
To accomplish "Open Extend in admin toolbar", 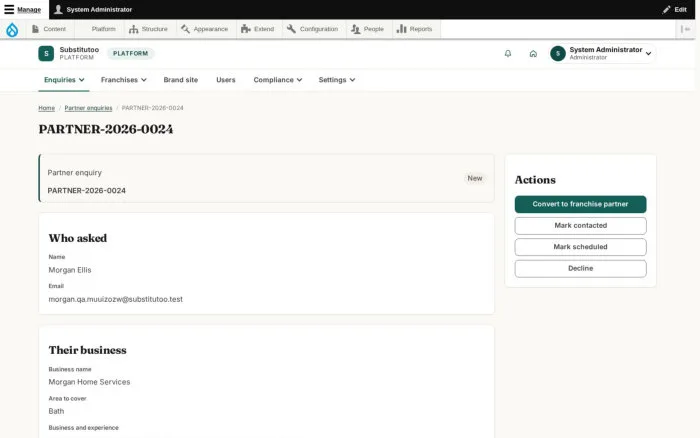I will click(x=258, y=29).
